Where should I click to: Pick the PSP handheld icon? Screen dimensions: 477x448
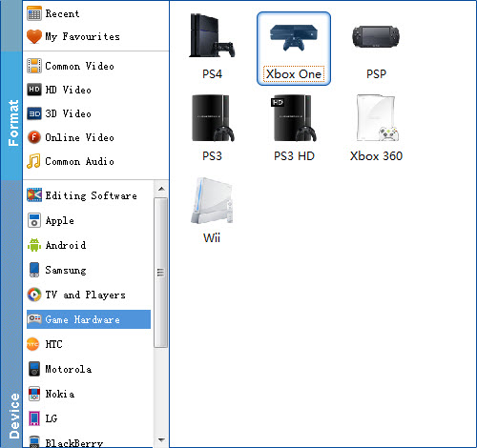(376, 36)
